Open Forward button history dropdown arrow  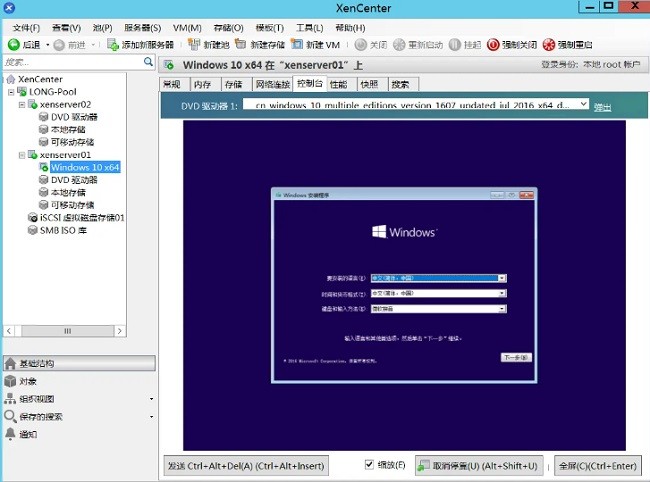(94, 45)
